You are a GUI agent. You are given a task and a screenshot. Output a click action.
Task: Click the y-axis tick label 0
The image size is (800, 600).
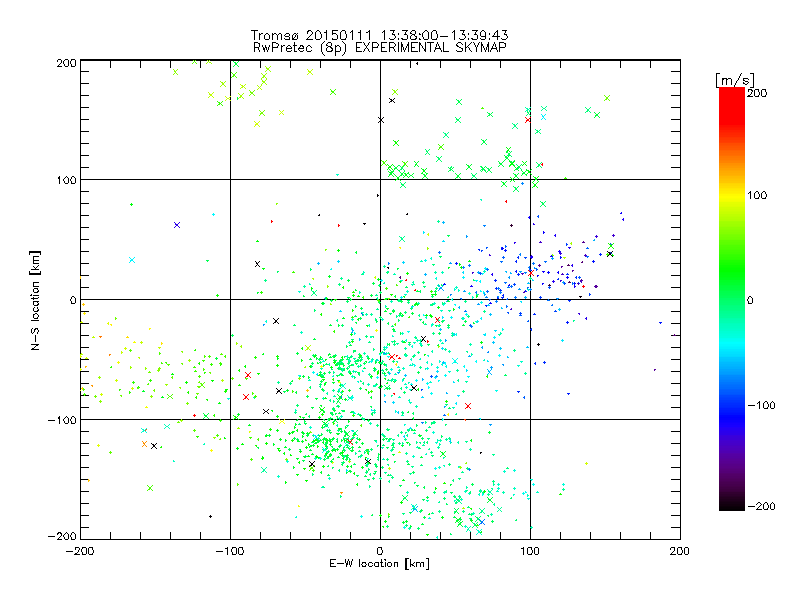73,300
